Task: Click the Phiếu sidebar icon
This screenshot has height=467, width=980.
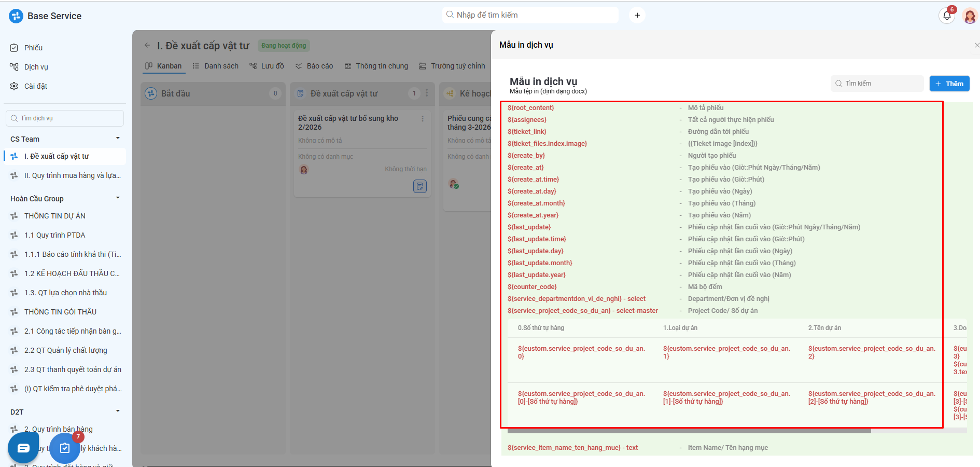Action: 14,48
